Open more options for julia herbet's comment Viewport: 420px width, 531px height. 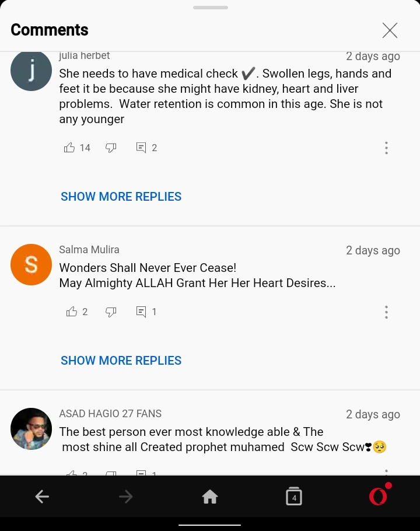click(x=386, y=148)
